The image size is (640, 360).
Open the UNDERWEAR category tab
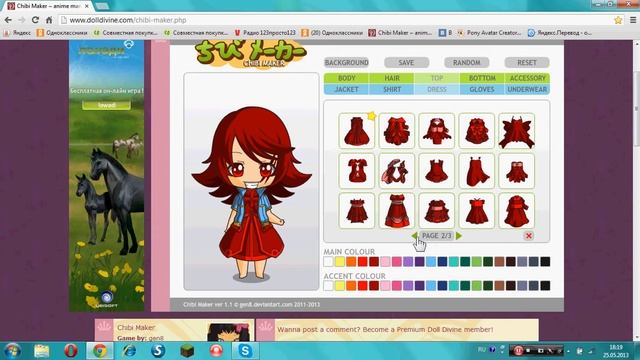click(527, 89)
